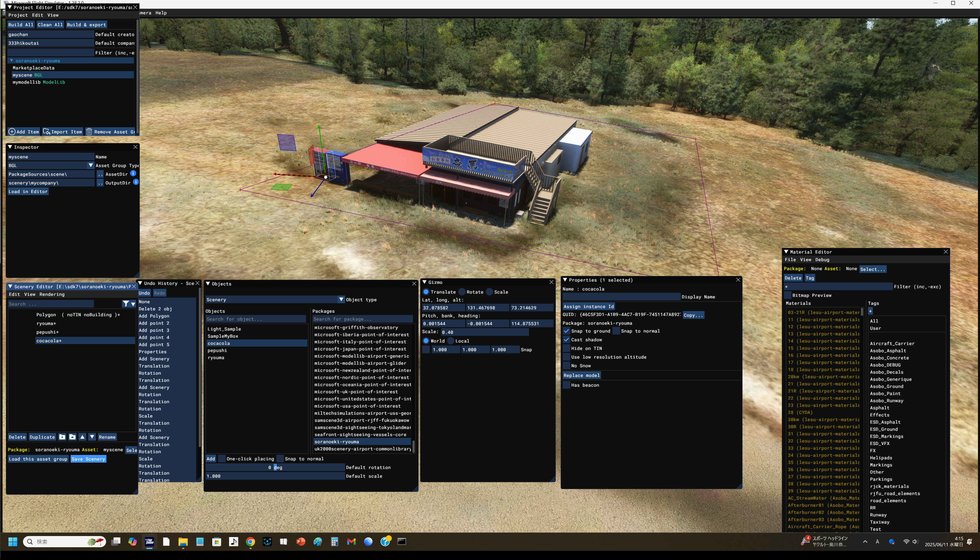Open the Help menu in the top bar
The width and height of the screenshot is (980, 560).
(161, 13)
